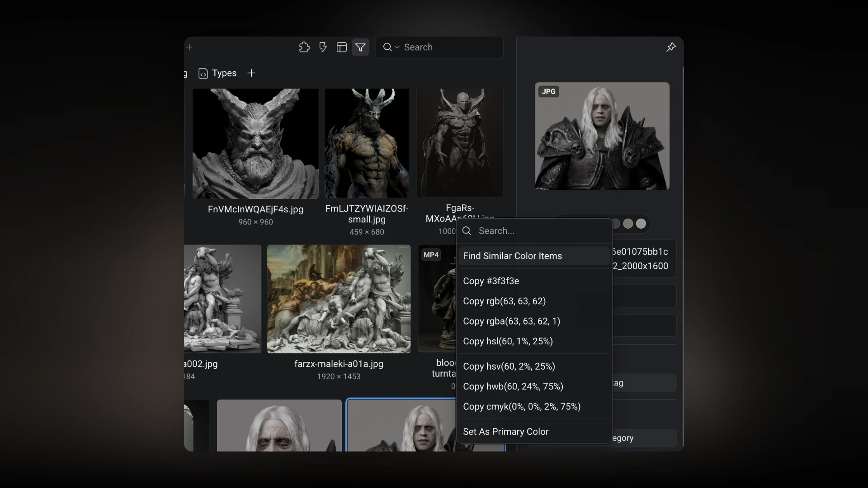The image size is (868, 488).
Task: Click the 960 × 960 dimension text
Action: pos(255,222)
